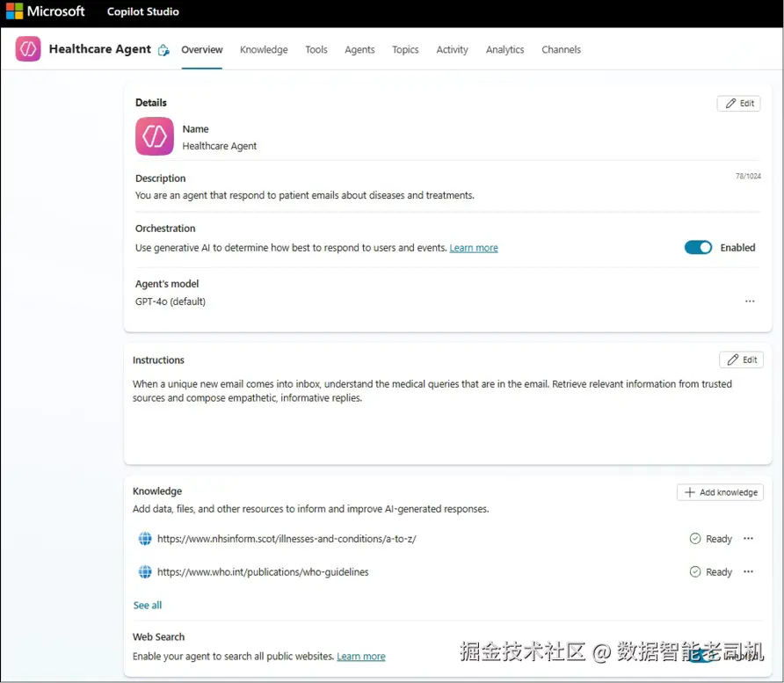This screenshot has height=683, width=784.
Task: Click Ready status icon for who.int guidelines
Action: tap(695, 571)
